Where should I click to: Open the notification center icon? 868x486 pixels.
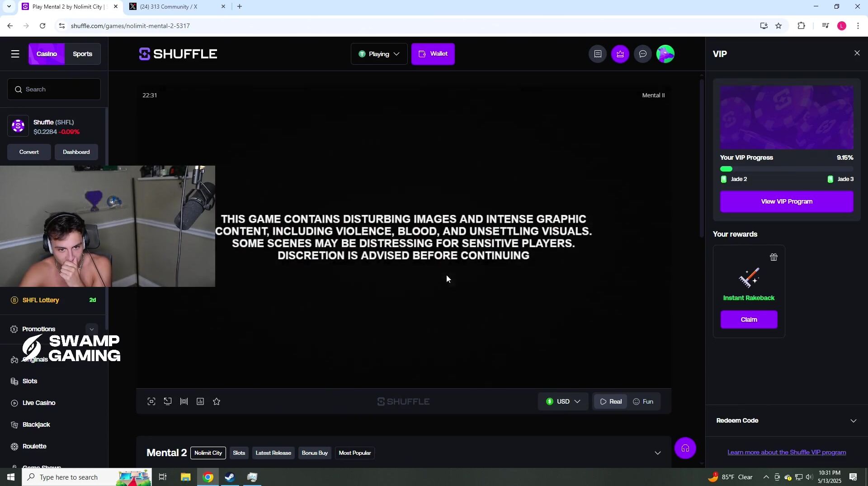coord(854,477)
